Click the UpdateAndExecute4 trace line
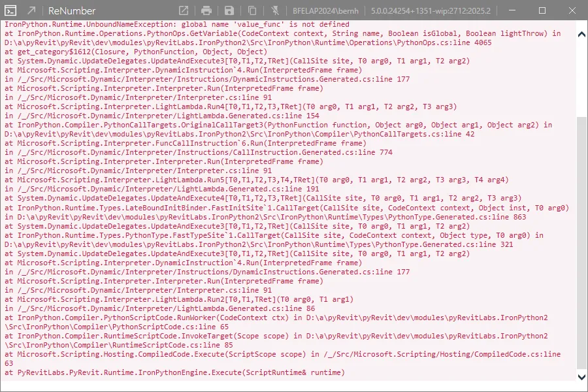 pyautogui.click(x=263, y=199)
